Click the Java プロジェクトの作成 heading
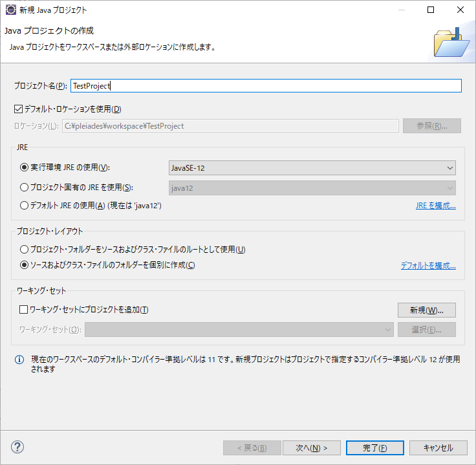The height and width of the screenshot is (465, 476). (49, 30)
